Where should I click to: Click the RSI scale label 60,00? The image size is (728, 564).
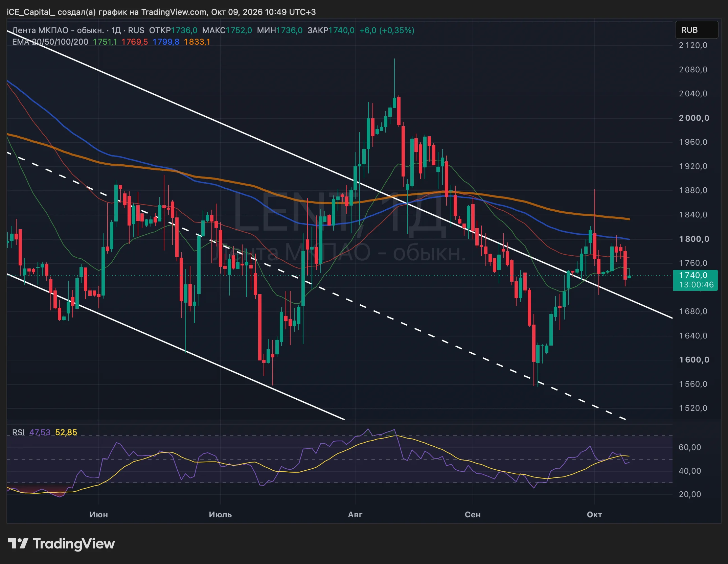click(x=690, y=447)
